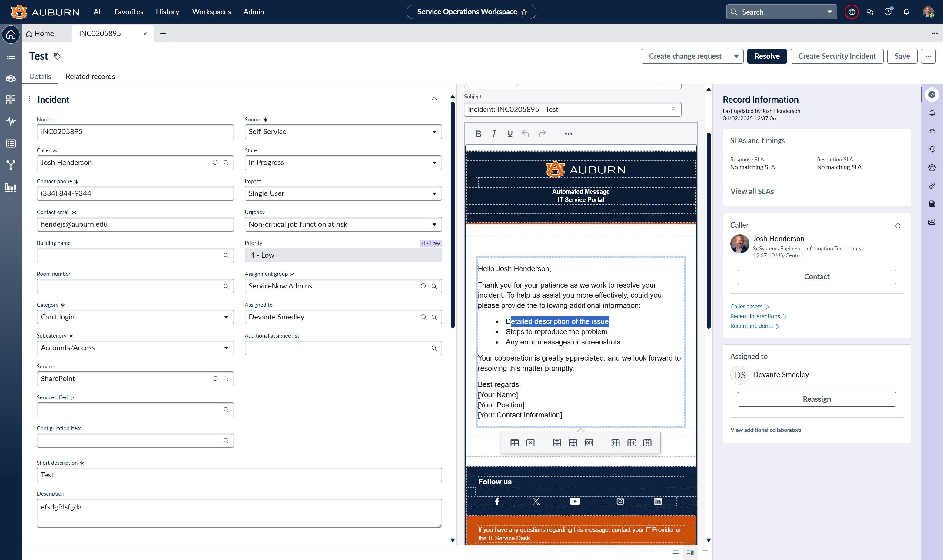Viewport: 943px width, 560px height.
Task: Open the attachments paperclip in right sidebar
Action: (932, 186)
